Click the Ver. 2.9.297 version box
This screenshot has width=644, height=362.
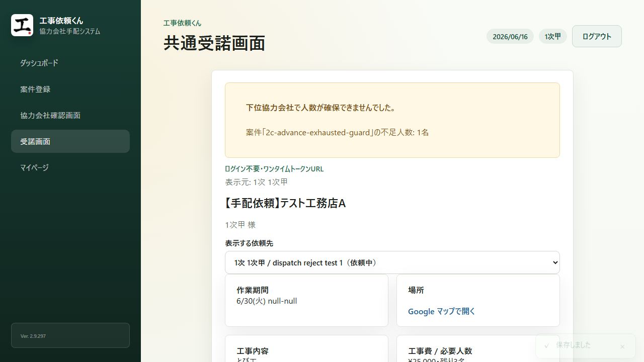point(70,335)
